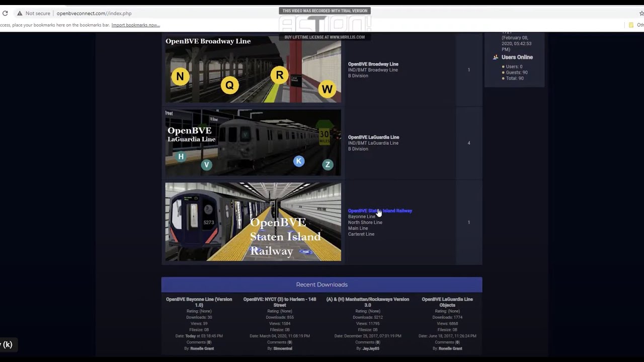This screenshot has width=644, height=362.
Task: Click the Recent Downloads header bar
Action: coord(322,285)
